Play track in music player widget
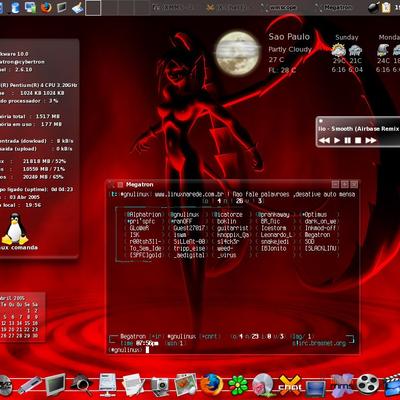 (x=337, y=140)
